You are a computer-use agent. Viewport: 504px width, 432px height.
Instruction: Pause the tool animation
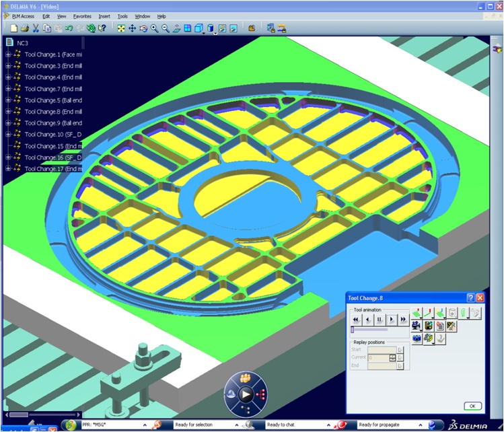(x=380, y=320)
